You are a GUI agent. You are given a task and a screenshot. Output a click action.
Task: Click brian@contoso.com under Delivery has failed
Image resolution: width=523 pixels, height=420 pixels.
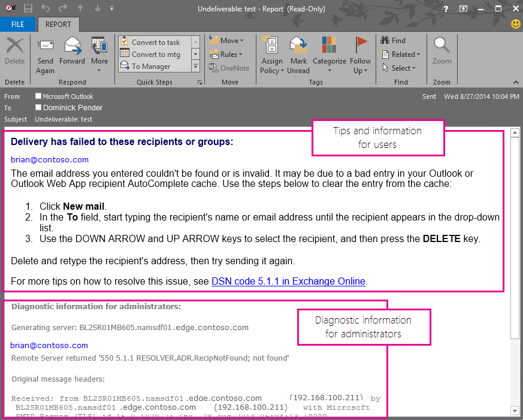tap(50, 159)
